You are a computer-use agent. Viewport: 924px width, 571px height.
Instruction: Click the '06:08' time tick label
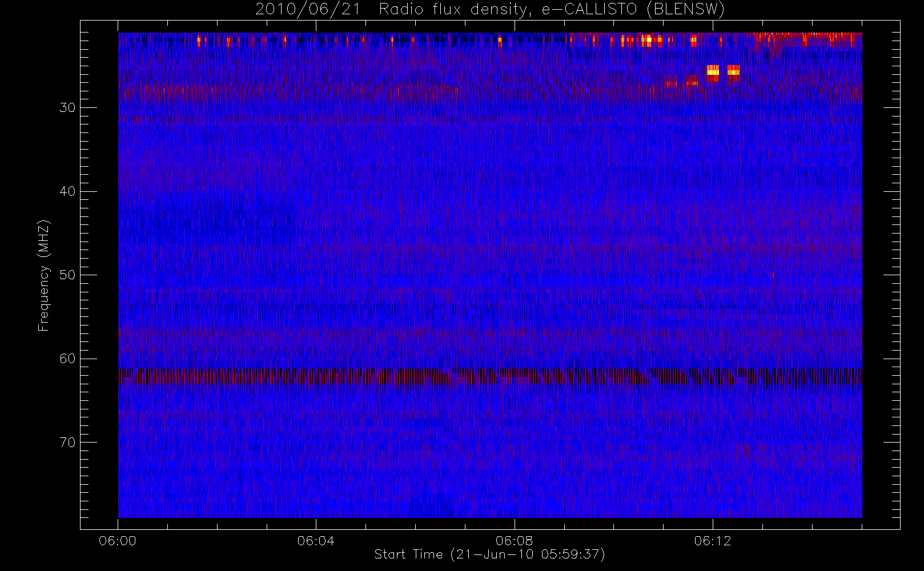pyautogui.click(x=514, y=541)
